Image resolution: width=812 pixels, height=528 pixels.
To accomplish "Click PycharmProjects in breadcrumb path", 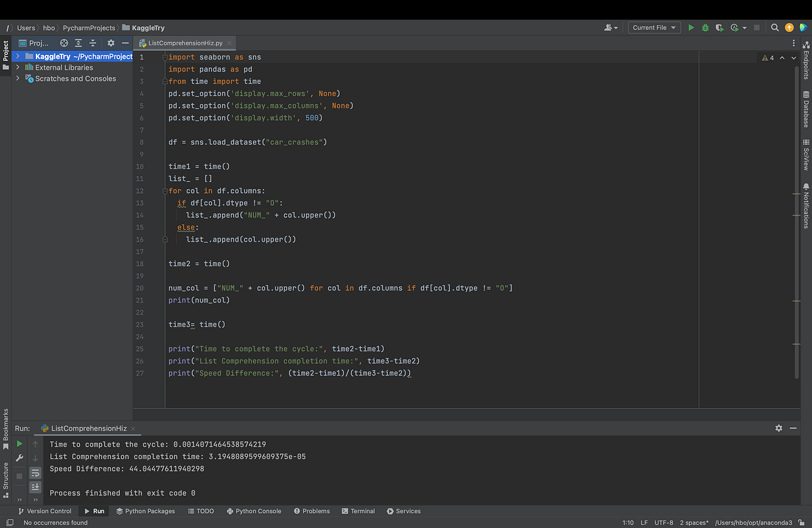I will [90, 28].
